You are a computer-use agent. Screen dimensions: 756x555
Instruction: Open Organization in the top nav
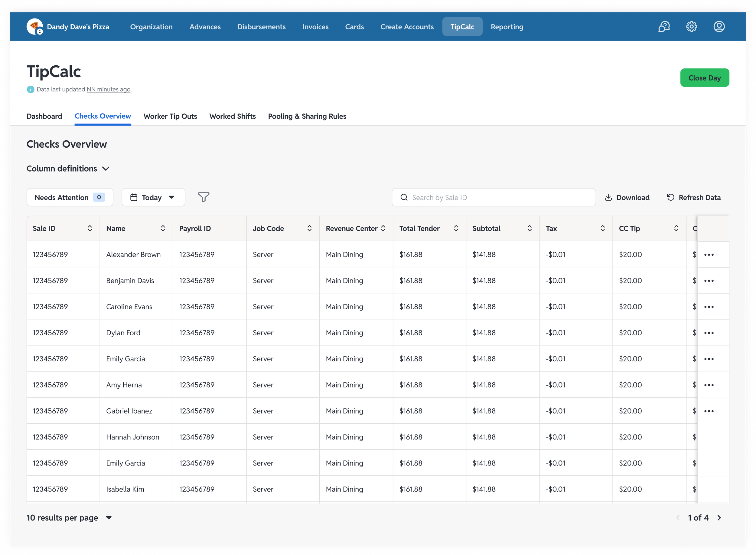[152, 27]
